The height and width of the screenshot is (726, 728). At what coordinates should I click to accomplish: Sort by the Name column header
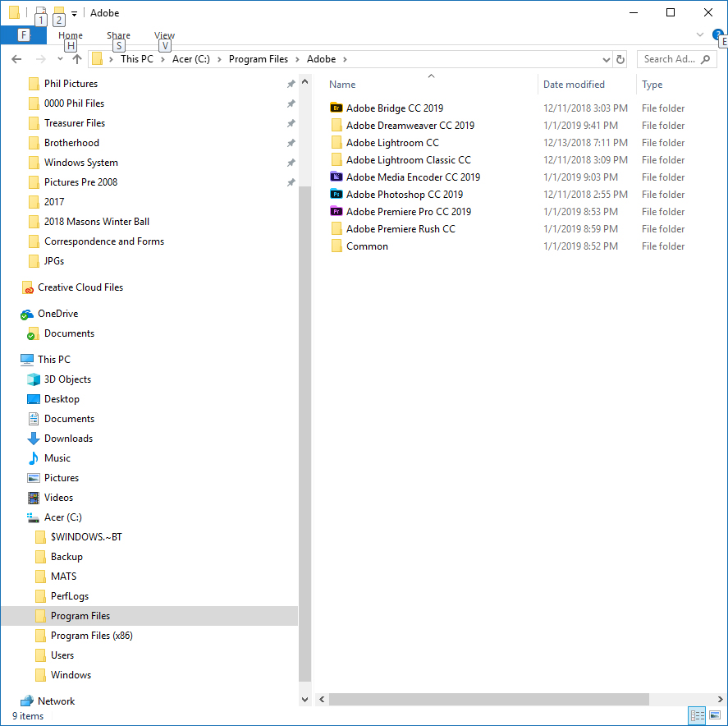click(x=342, y=85)
